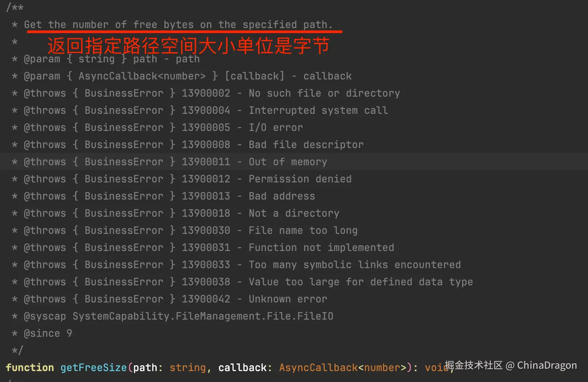The width and height of the screenshot is (588, 382).
Task: Click the ChinaDragon watermark text
Action: tap(547, 365)
